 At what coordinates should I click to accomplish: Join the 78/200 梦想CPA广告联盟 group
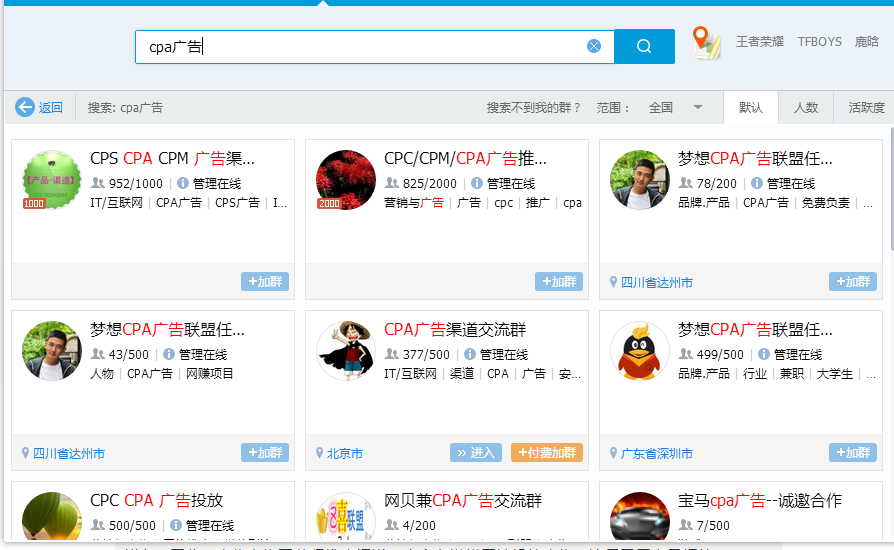point(853,282)
